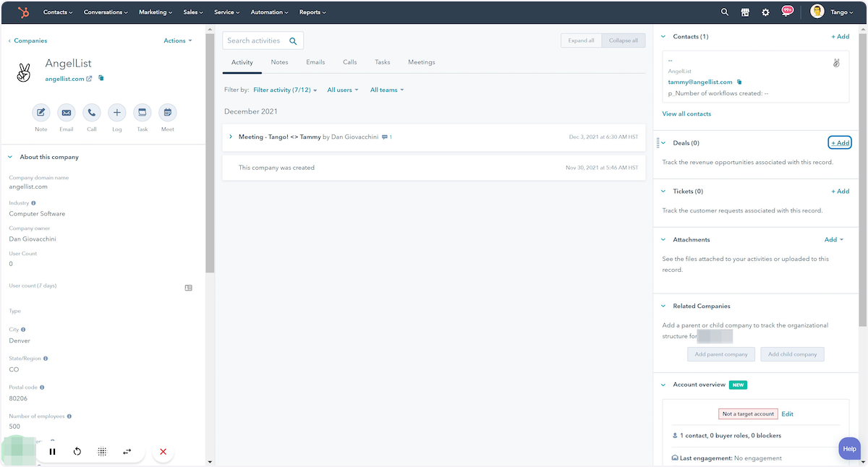Open the Sales menu
868x467 pixels.
click(x=193, y=12)
